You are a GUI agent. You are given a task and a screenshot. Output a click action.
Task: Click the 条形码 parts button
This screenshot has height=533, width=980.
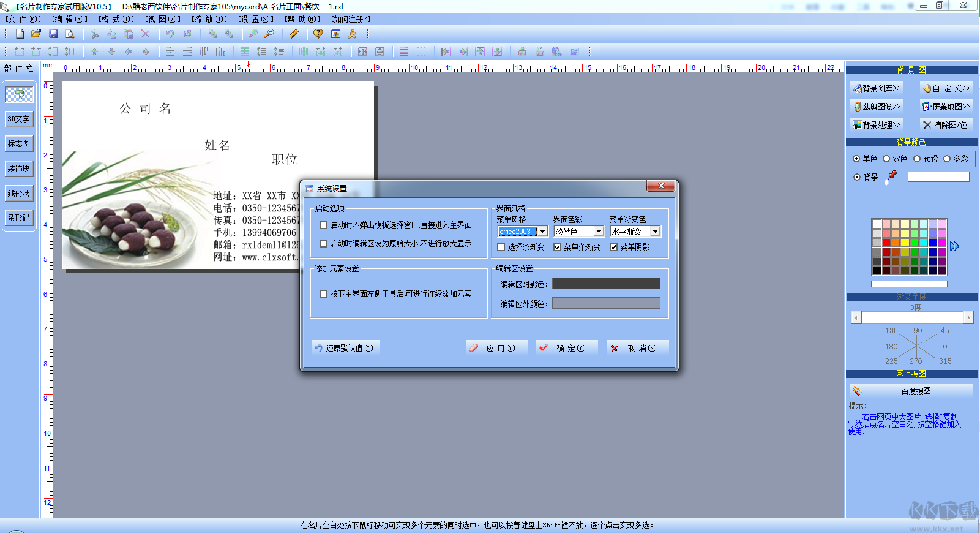pos(19,217)
